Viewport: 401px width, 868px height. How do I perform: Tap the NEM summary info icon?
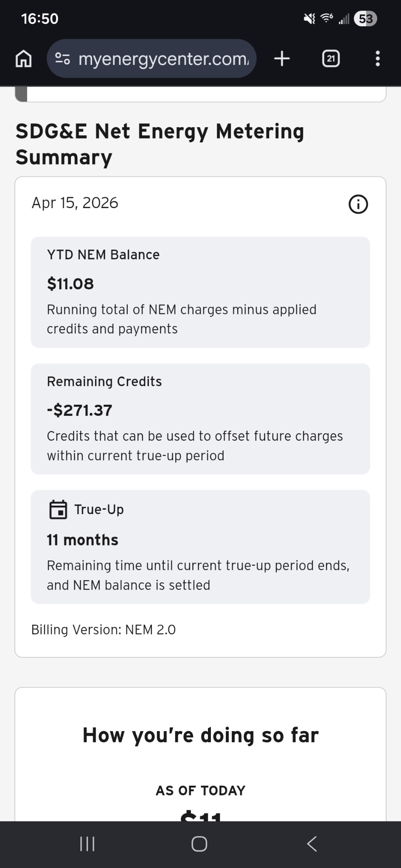[358, 204]
